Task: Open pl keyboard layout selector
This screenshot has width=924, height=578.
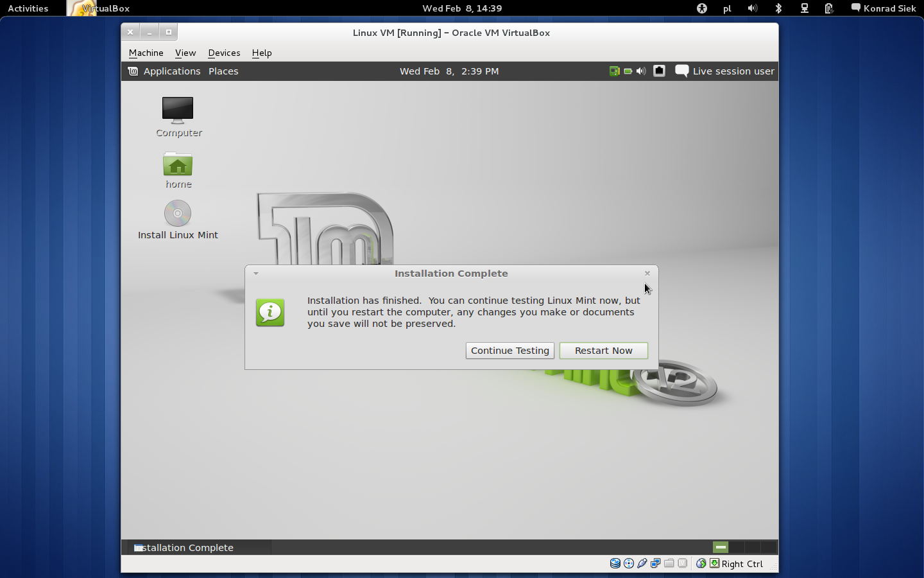Action: coord(727,8)
